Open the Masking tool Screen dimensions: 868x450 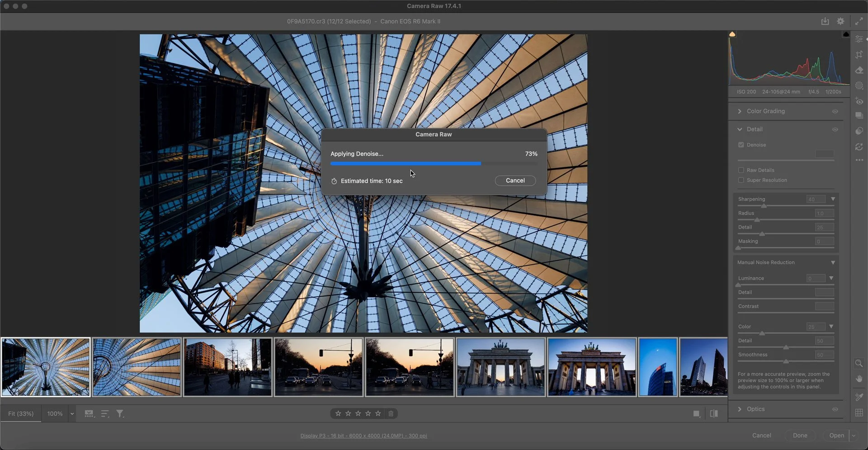click(x=859, y=85)
